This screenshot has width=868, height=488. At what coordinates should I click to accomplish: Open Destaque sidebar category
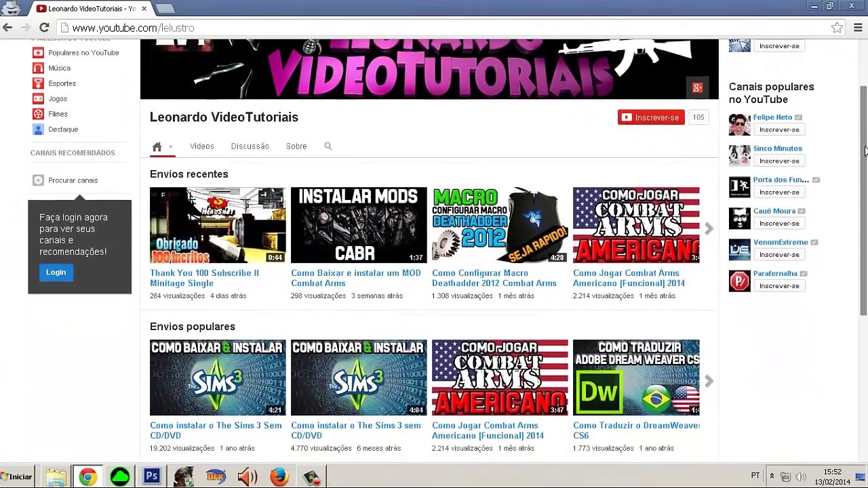click(x=63, y=129)
